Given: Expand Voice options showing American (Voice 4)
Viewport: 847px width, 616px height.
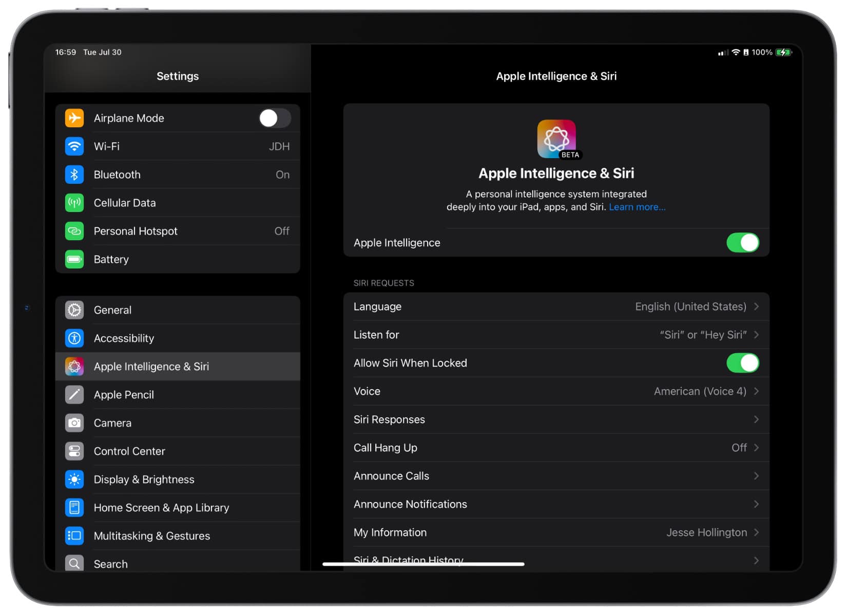Looking at the screenshot, I should coord(756,391).
